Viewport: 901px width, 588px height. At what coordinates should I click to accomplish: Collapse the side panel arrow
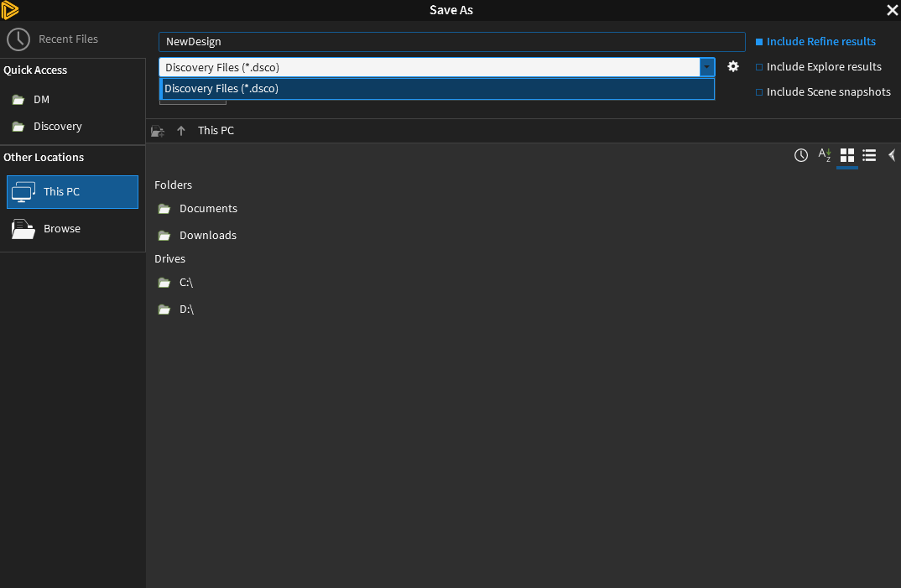(x=892, y=155)
